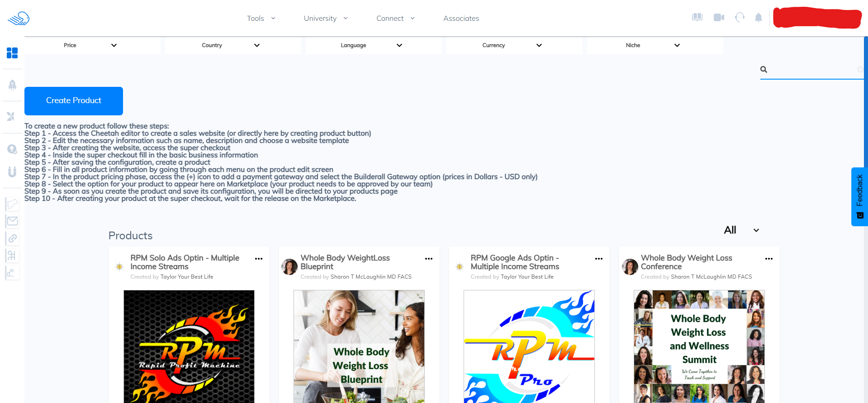The height and width of the screenshot is (403, 868).
Task: Open options menu for Whole Body Weight Loss Conference
Action: coord(769,259)
